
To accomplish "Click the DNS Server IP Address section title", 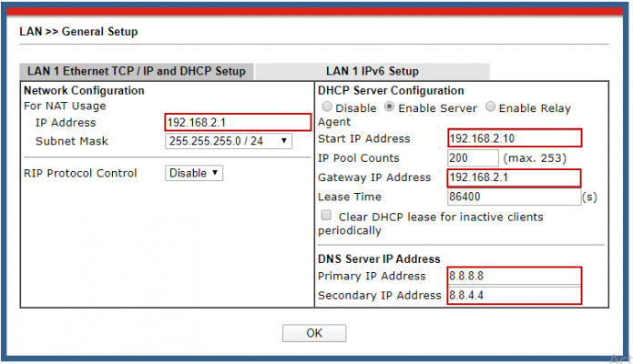I will [x=378, y=259].
